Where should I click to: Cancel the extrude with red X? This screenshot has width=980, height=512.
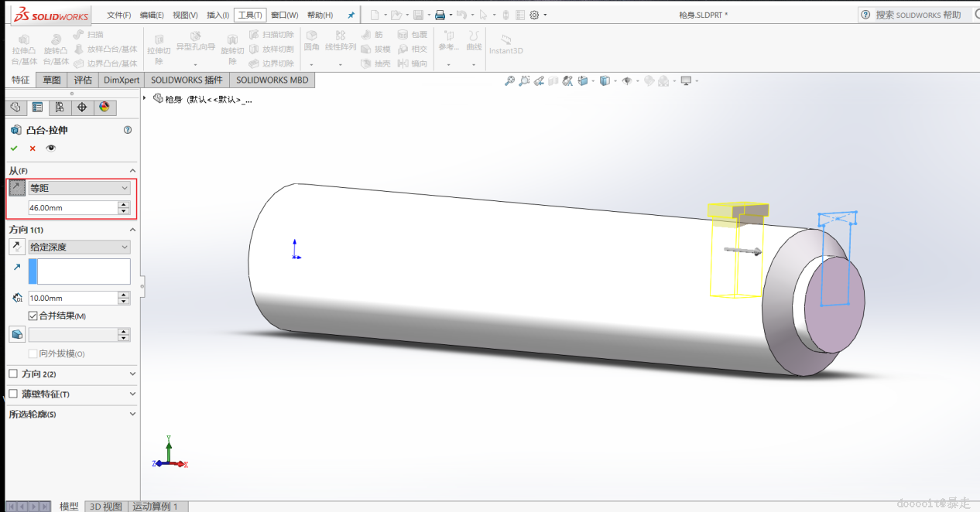33,148
